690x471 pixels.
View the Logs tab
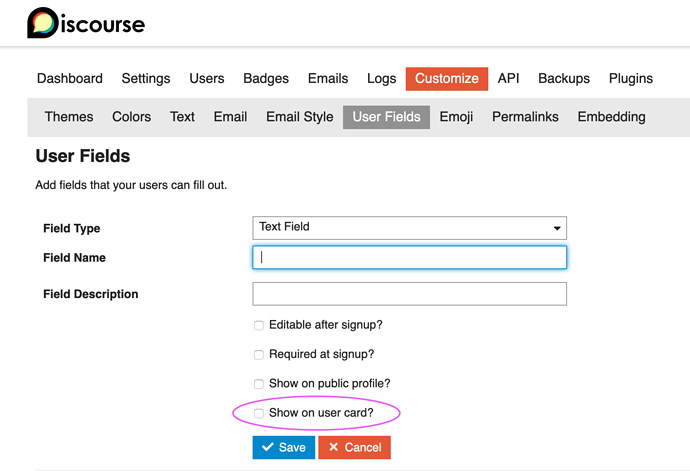pyautogui.click(x=381, y=78)
